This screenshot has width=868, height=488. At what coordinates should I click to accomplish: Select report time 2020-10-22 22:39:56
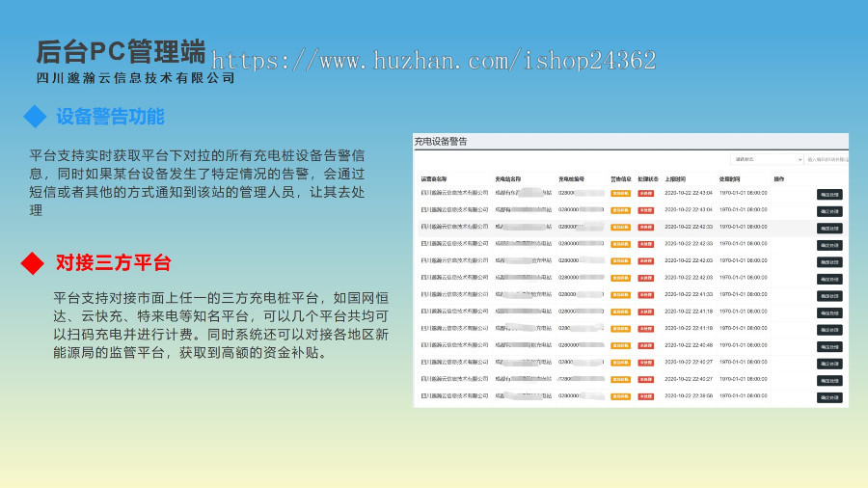[x=688, y=396]
